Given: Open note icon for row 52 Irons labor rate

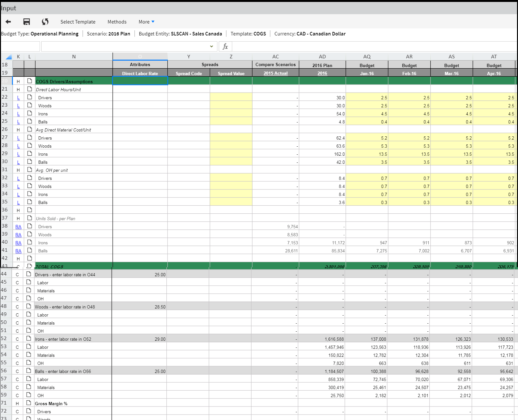Looking at the screenshot, I should click(29, 338).
